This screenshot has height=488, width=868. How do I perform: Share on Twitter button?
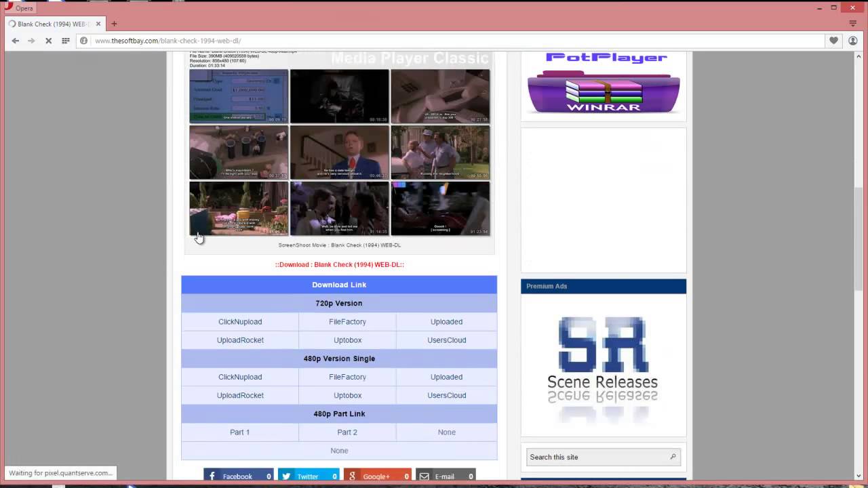pos(309,476)
